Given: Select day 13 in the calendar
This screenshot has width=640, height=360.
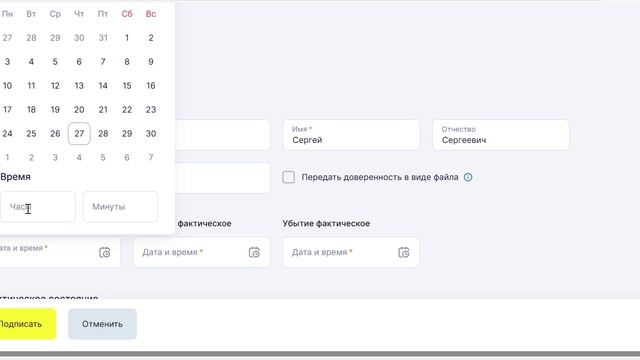Looking at the screenshot, I should click(x=79, y=86).
